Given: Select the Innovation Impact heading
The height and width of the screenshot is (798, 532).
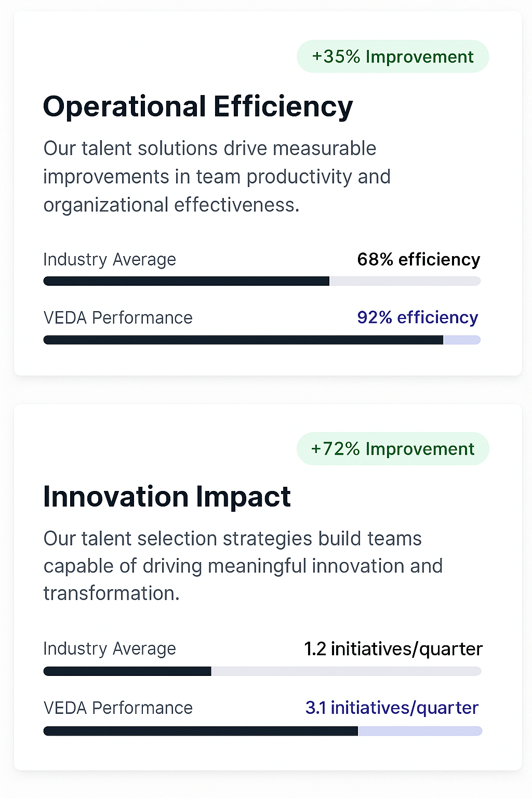Looking at the screenshot, I should [167, 497].
